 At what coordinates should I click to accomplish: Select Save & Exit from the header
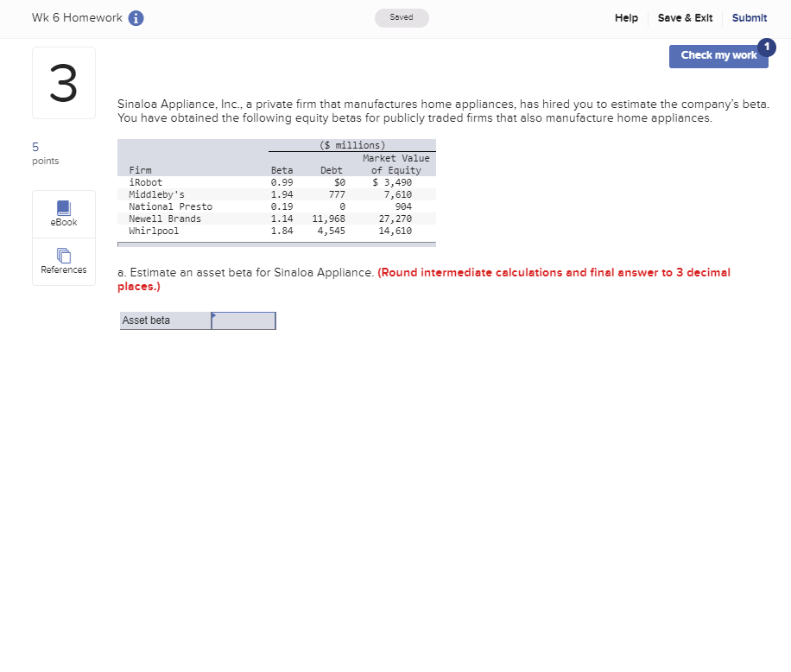pos(685,17)
